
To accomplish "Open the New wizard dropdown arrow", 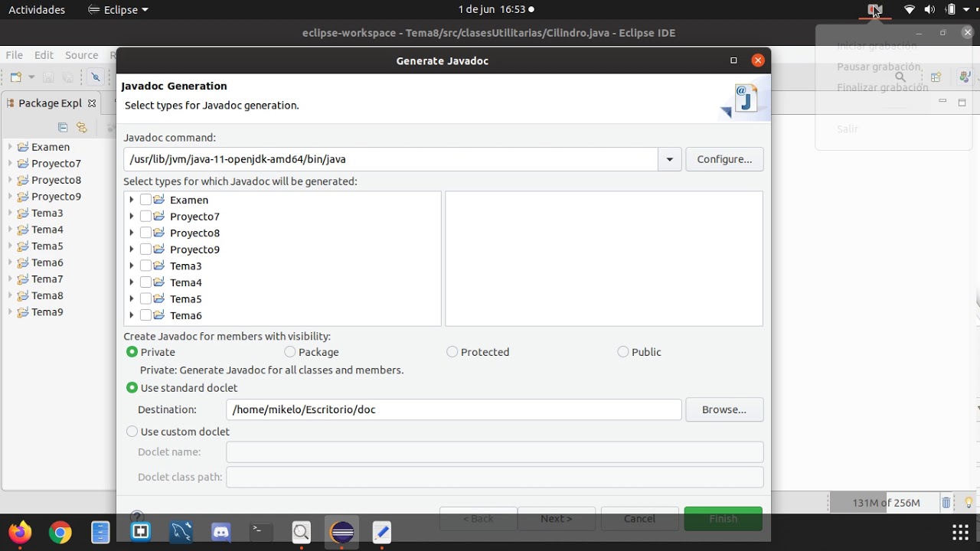I will pos(31,77).
